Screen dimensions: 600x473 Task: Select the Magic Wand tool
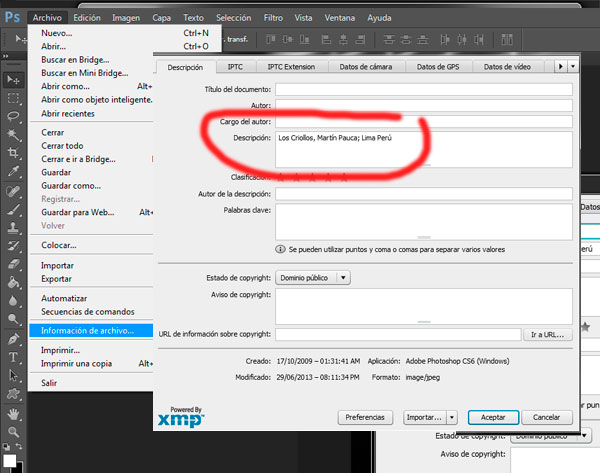coord(13,134)
